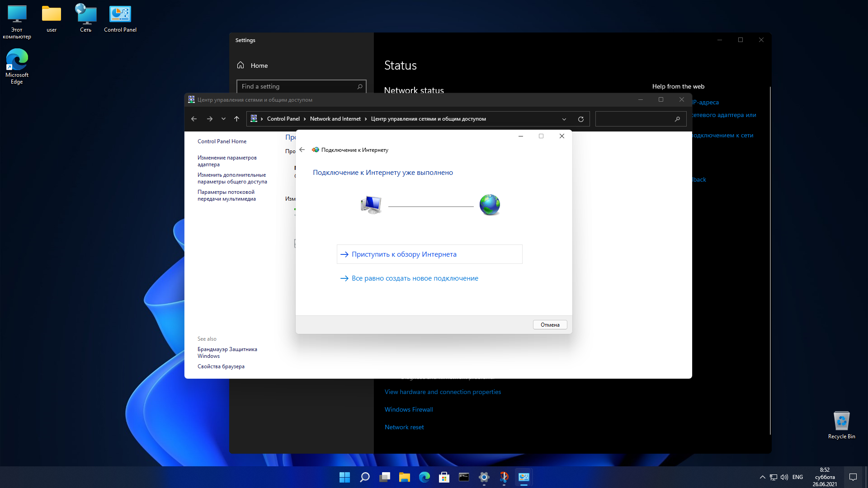Open the Network reset link

404,427
